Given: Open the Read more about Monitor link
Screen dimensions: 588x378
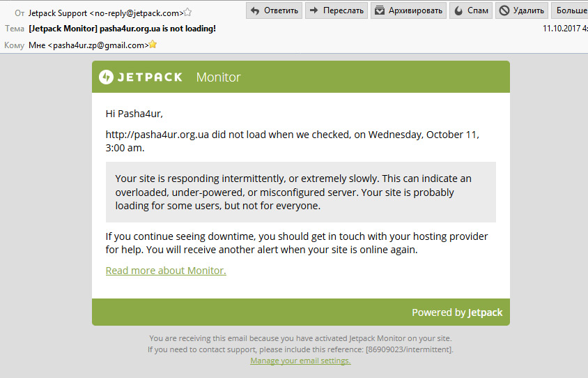Looking at the screenshot, I should [x=166, y=271].
